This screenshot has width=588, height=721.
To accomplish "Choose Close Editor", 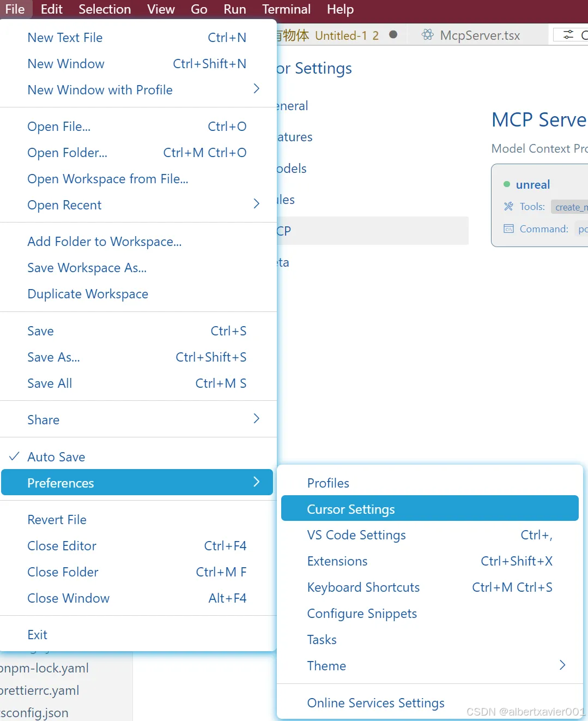I will (137, 546).
